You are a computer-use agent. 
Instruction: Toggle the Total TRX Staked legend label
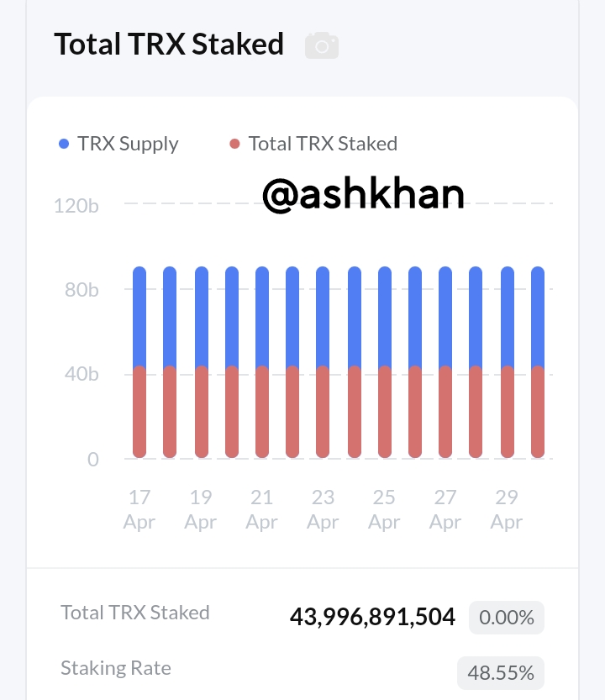tap(323, 144)
